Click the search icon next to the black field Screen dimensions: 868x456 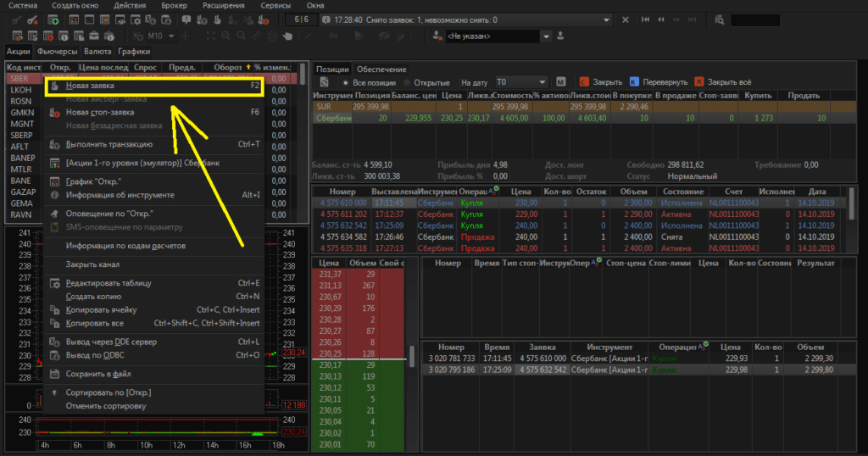[x=720, y=19]
